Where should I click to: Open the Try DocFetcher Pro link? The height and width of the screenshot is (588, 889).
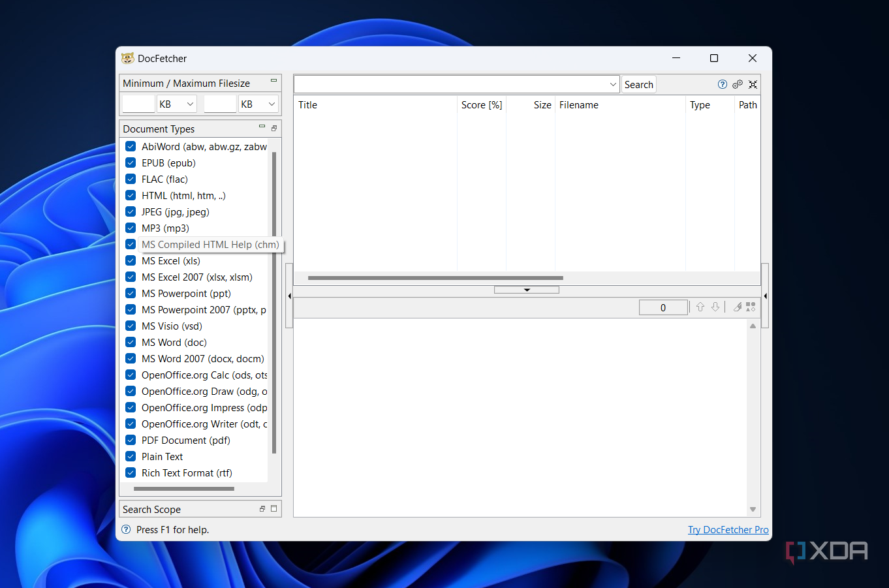pos(728,529)
